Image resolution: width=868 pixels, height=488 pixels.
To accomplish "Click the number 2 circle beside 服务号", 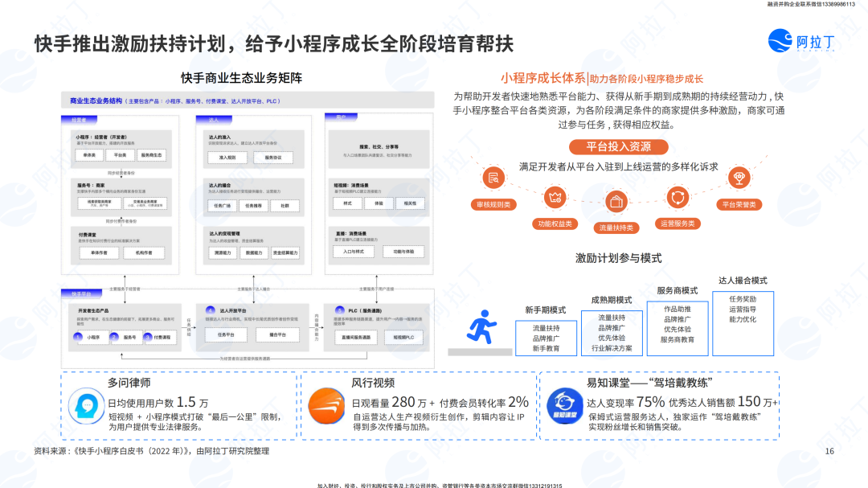I will 114,337.
